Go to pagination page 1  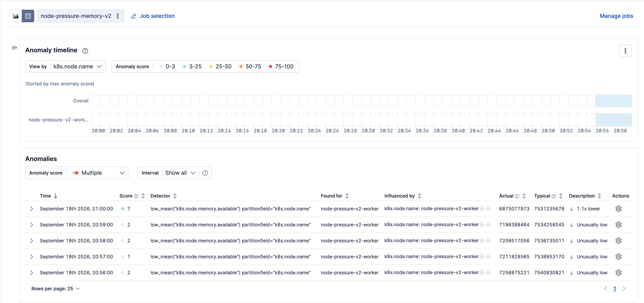tap(615, 289)
